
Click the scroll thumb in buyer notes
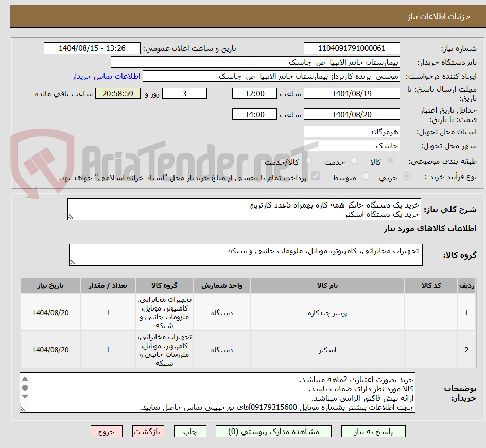(x=25, y=388)
